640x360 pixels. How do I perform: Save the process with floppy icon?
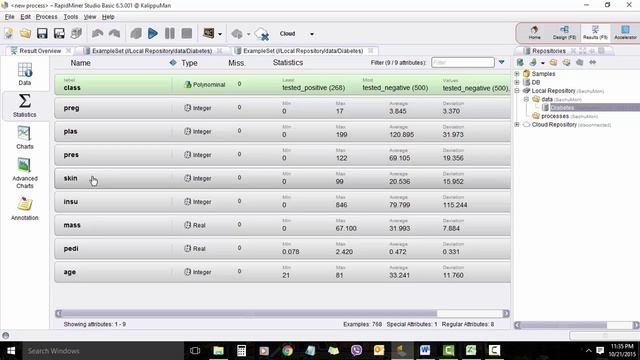click(x=42, y=33)
